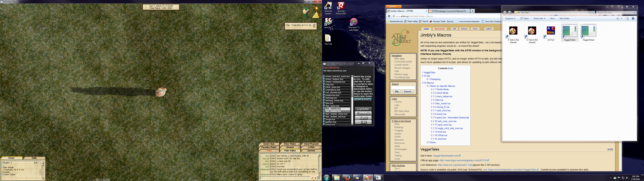Click the 'e' edit icon beside forge.lua
Image resolution: width=644 pixels, height=181 pixels.
[x=324, y=119]
